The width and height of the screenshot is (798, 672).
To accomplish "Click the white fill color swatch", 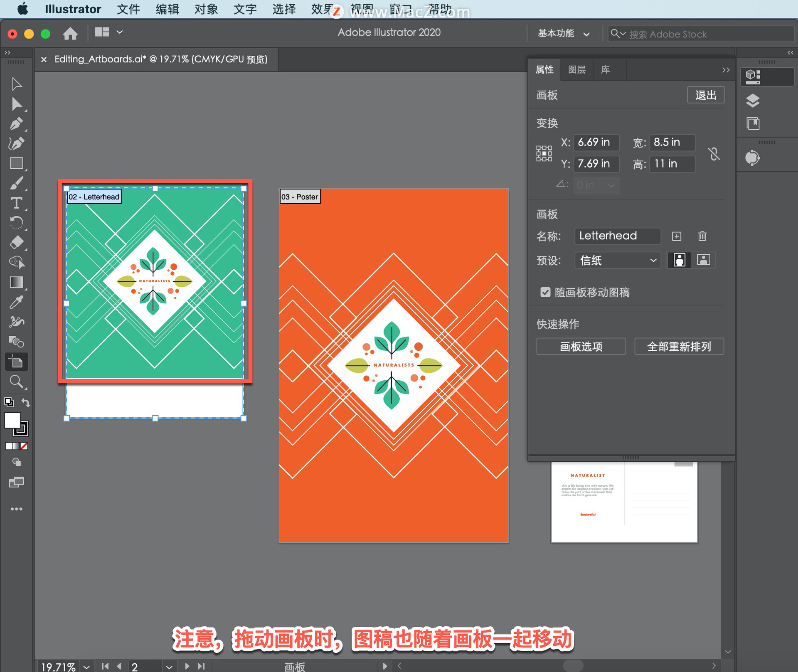I will click(12, 420).
